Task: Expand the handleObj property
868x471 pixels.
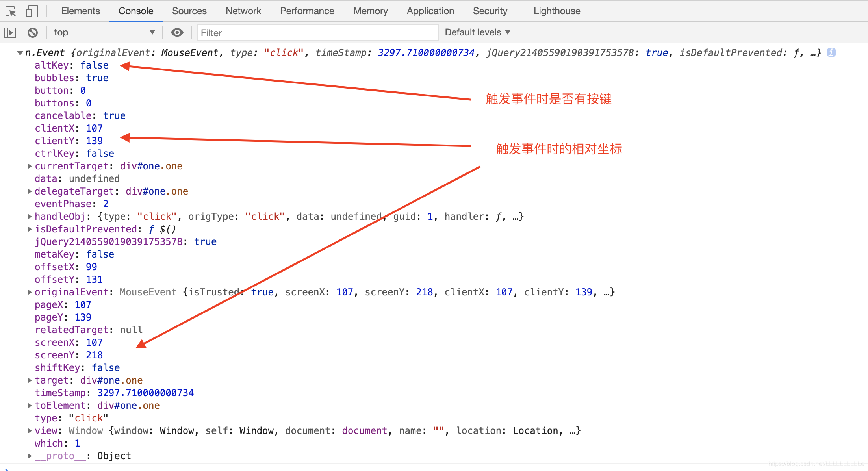Action: (30, 217)
